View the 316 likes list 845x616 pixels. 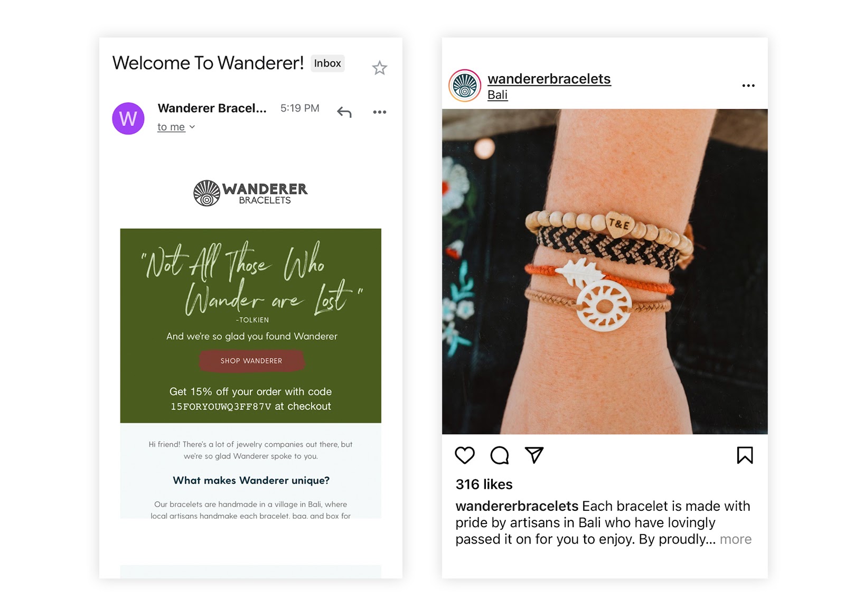pyautogui.click(x=484, y=484)
